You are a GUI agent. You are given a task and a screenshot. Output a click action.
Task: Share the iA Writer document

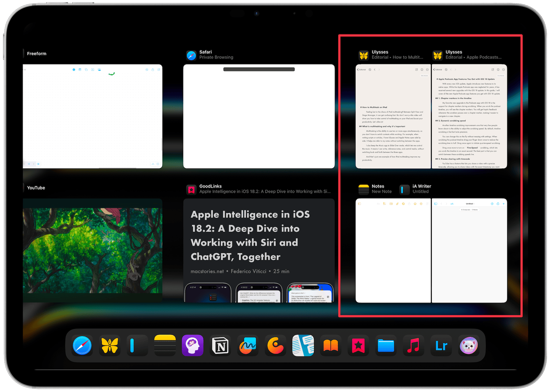[498, 203]
